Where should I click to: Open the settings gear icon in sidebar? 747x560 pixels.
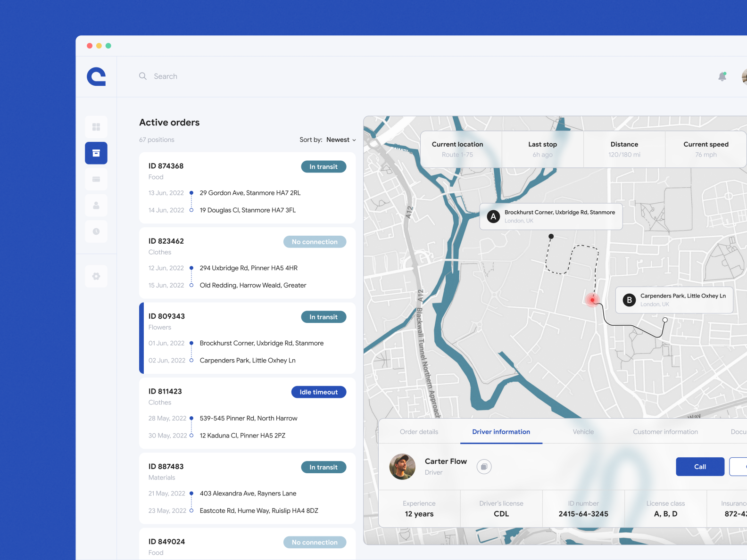click(x=96, y=276)
